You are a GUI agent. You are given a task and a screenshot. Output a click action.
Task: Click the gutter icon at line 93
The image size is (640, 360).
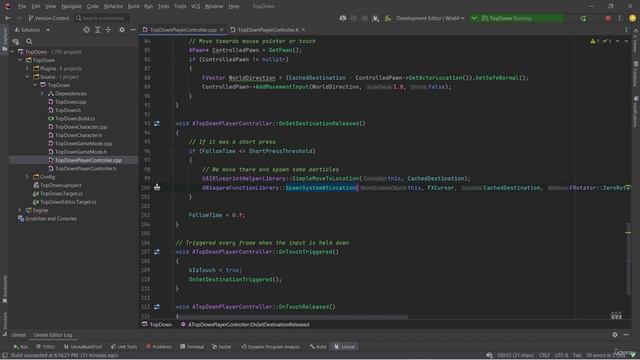coord(157,123)
